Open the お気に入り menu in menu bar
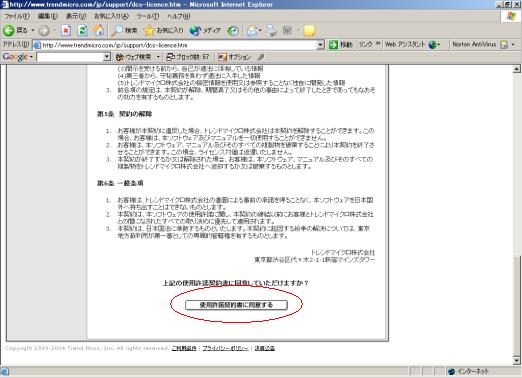 coord(111,16)
